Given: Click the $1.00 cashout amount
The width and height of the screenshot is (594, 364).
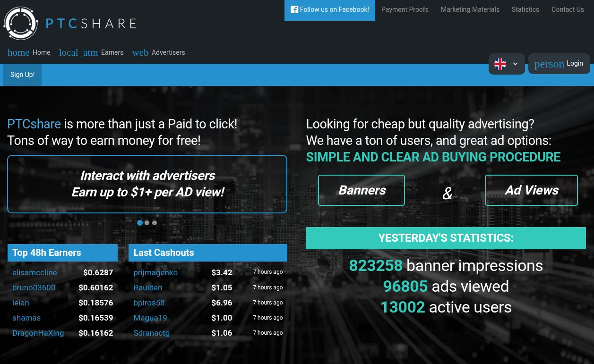Looking at the screenshot, I should pos(222,318).
